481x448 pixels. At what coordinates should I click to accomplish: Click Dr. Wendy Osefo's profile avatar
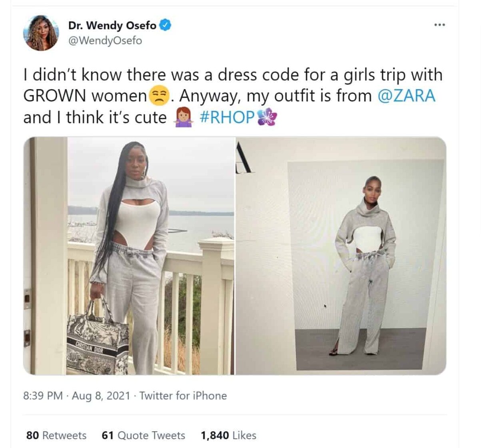(41, 33)
